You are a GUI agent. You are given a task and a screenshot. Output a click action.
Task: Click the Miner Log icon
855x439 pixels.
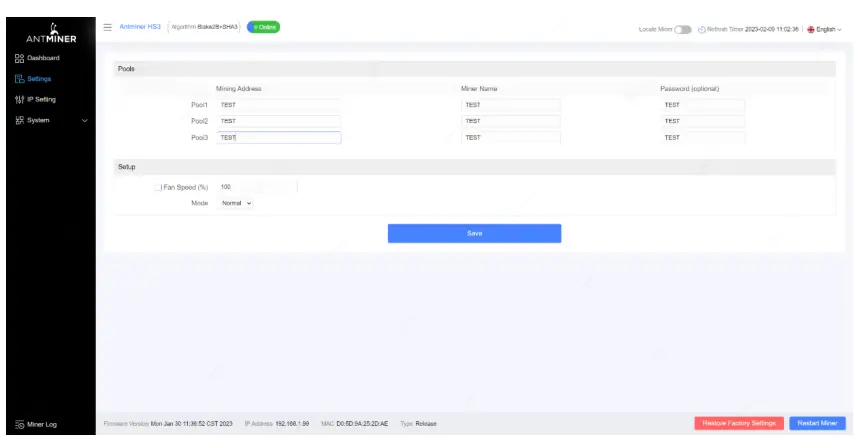19,424
